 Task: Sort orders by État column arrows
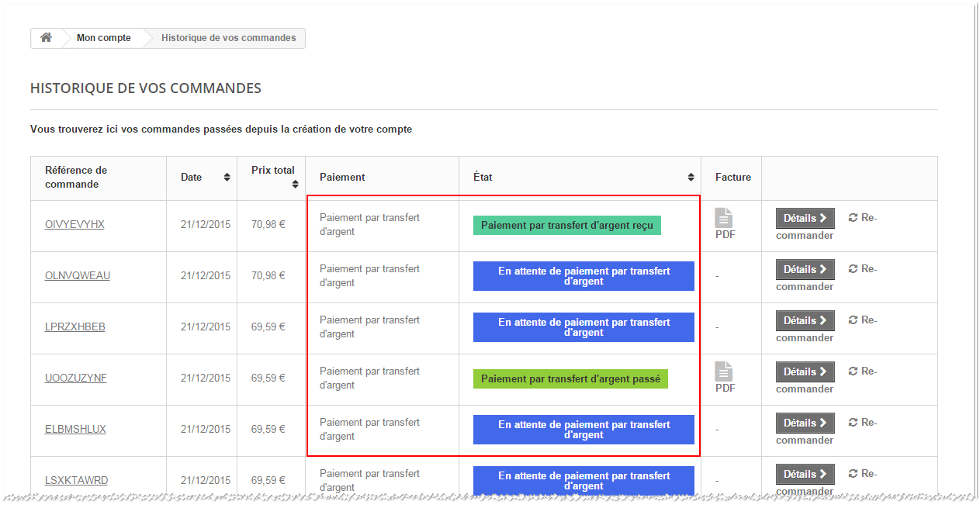click(x=691, y=178)
